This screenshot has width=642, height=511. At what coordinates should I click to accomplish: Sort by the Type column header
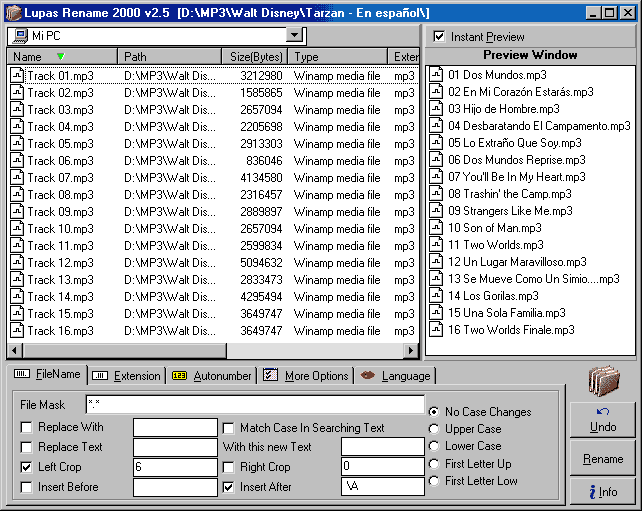(x=338, y=57)
